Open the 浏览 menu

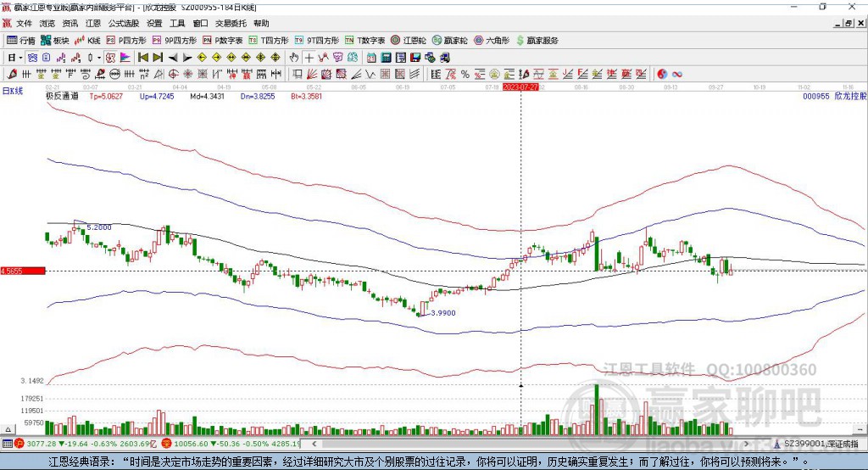point(47,23)
